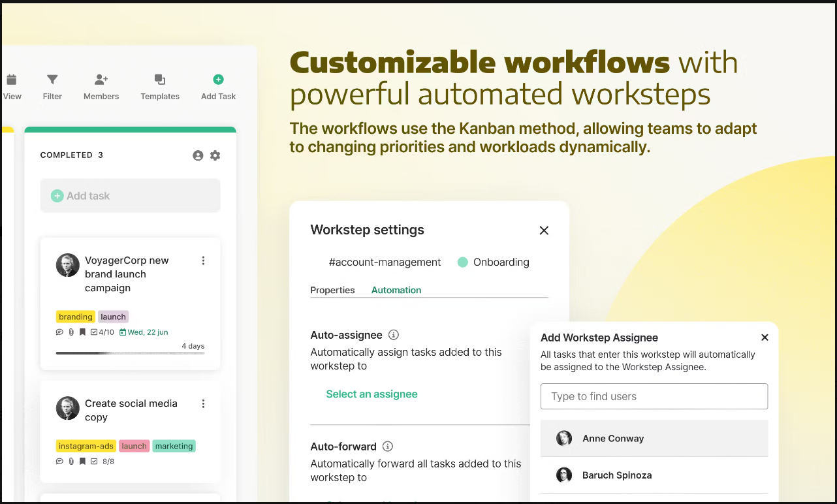Click the Auto-forward info icon
The image size is (837, 504).
point(388,447)
